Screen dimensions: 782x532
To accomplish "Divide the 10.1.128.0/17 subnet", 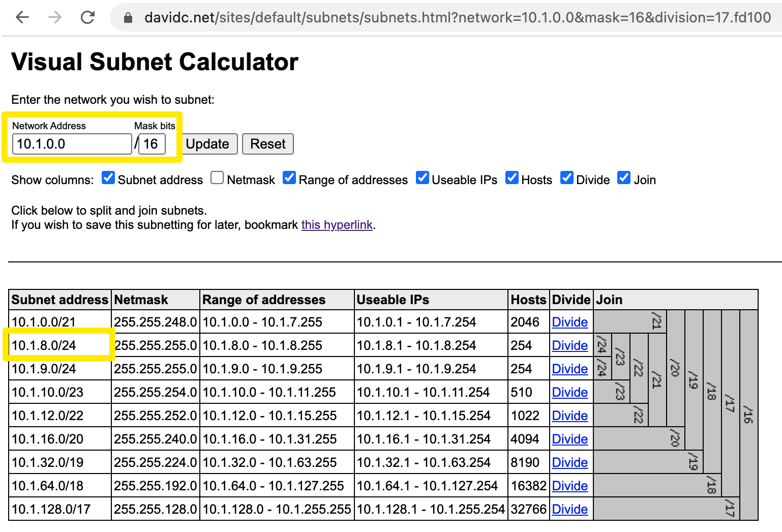I will pyautogui.click(x=569, y=509).
